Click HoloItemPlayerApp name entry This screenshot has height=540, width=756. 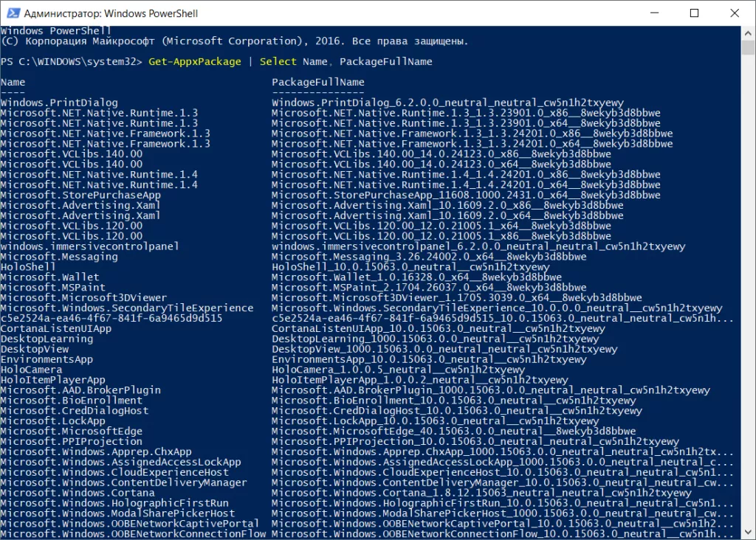pyautogui.click(x=53, y=380)
